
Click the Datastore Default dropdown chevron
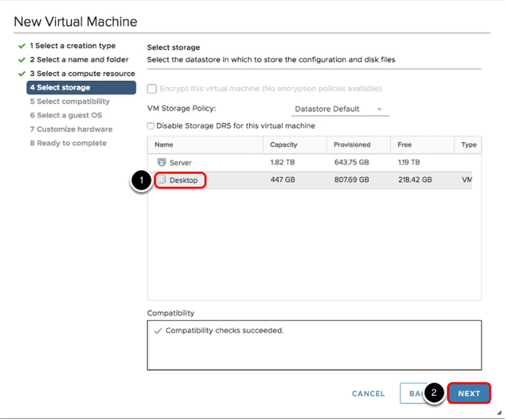pos(379,109)
